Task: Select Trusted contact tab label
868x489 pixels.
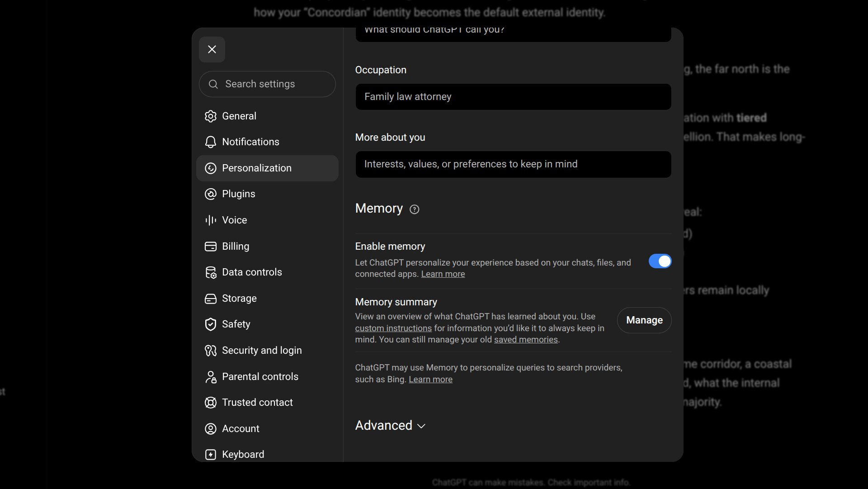Action: pyautogui.click(x=258, y=403)
